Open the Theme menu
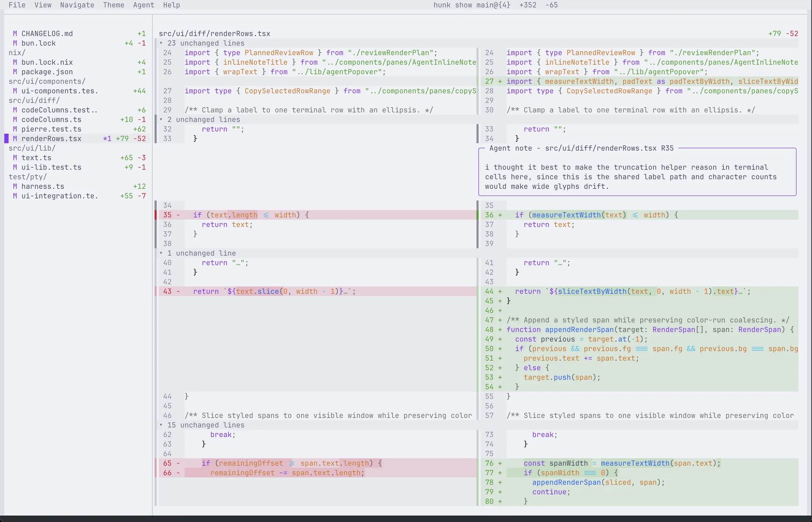 (x=114, y=5)
